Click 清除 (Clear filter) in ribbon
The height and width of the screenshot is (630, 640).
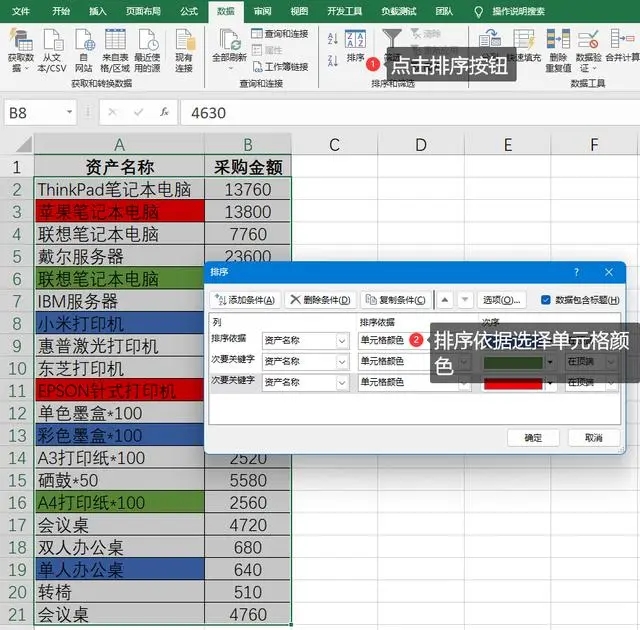click(426, 33)
